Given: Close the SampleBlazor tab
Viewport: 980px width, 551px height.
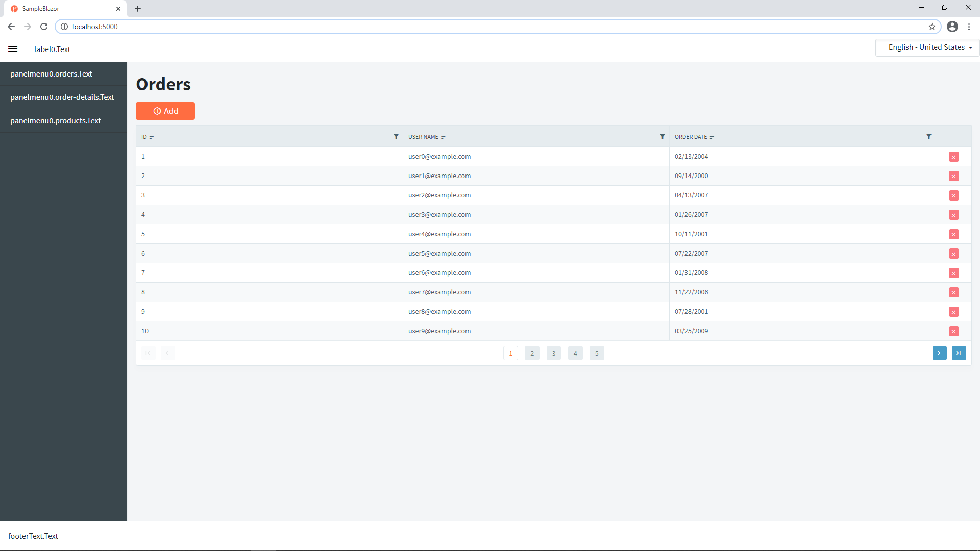Looking at the screenshot, I should (118, 9).
